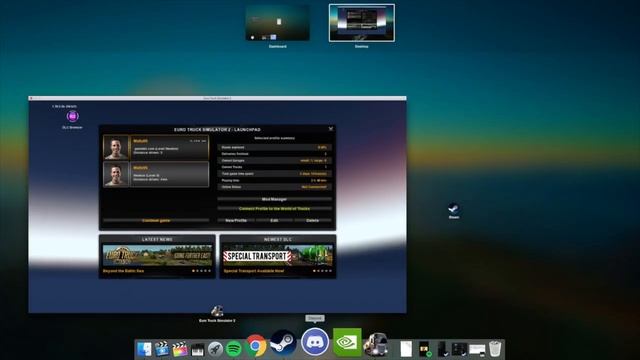
Task: Switch to the Desktop space thumbnail
Action: pyautogui.click(x=362, y=23)
